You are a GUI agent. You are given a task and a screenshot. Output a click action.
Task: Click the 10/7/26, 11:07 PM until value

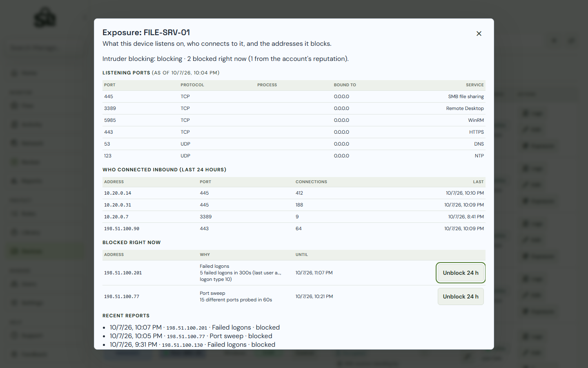coord(314,273)
